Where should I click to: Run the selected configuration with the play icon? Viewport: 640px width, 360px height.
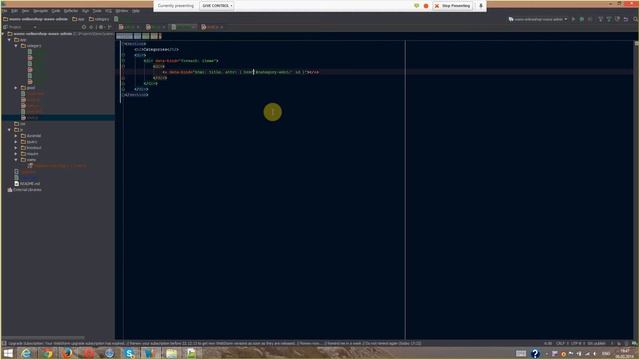(x=573, y=19)
